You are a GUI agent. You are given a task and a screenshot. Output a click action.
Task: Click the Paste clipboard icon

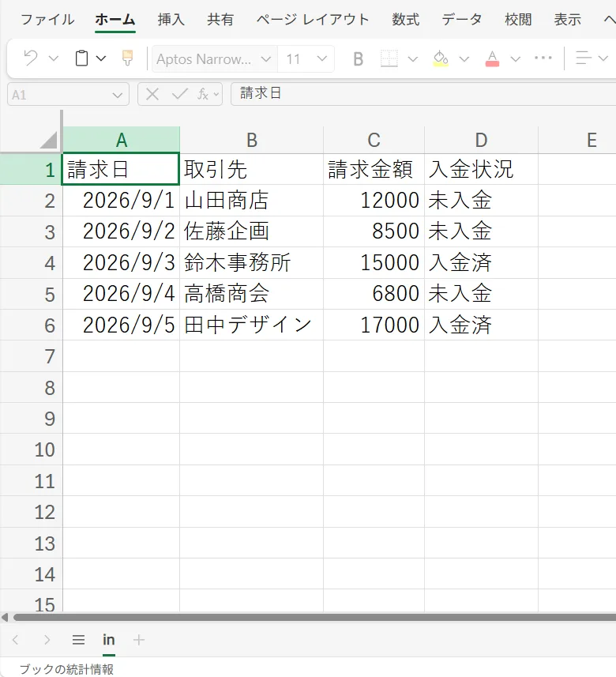coord(81,58)
